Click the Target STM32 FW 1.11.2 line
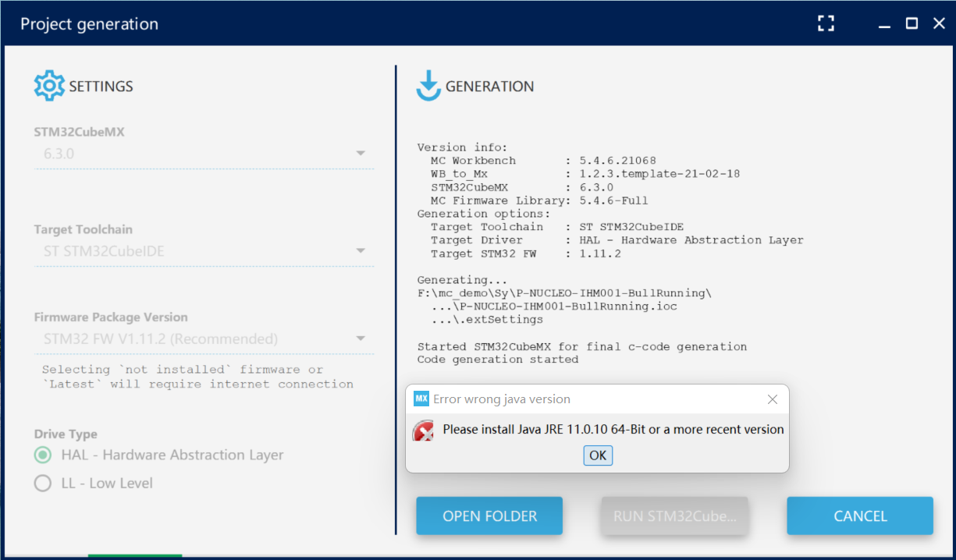The height and width of the screenshot is (560, 956). pyautogui.click(x=526, y=253)
